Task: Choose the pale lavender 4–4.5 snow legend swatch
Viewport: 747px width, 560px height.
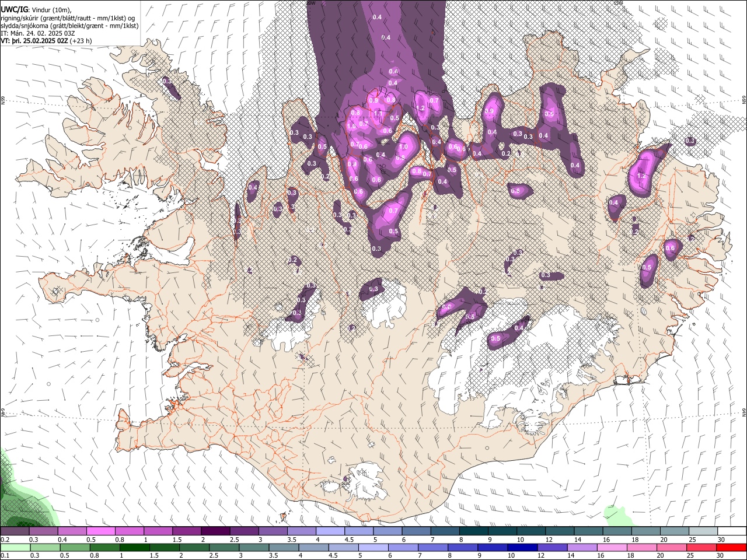Action: 329,531
